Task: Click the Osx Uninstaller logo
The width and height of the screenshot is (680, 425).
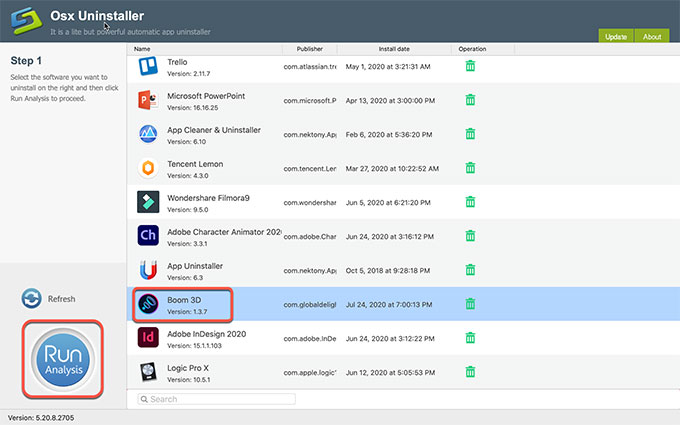Action: (x=27, y=20)
